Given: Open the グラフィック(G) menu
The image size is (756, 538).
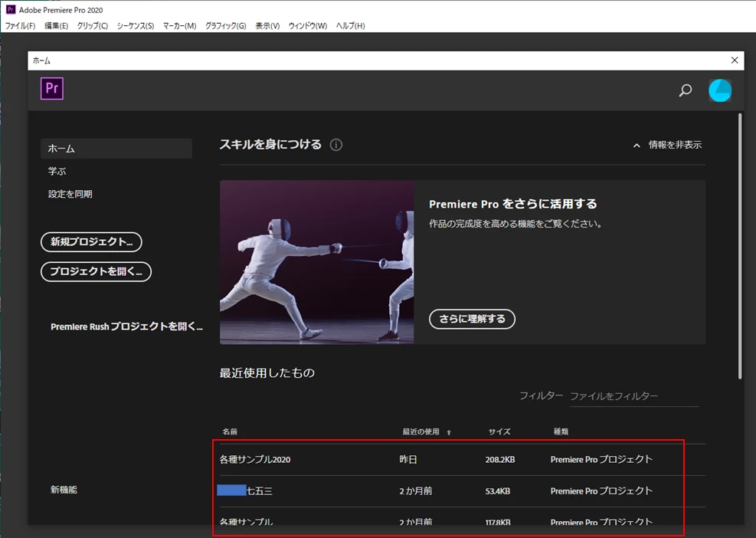Looking at the screenshot, I should [x=226, y=26].
